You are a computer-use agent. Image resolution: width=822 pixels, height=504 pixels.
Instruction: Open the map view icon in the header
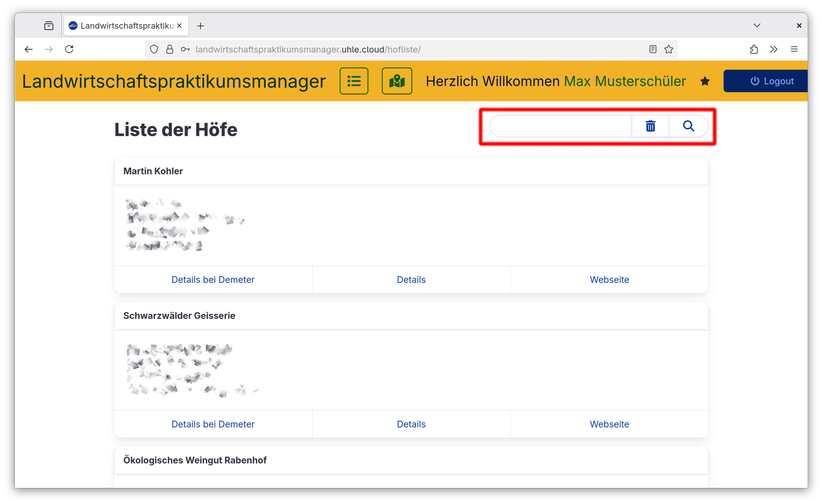click(x=397, y=81)
